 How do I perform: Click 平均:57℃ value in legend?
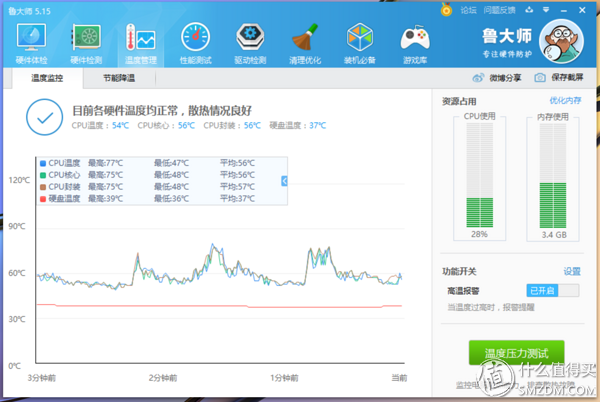tap(237, 187)
